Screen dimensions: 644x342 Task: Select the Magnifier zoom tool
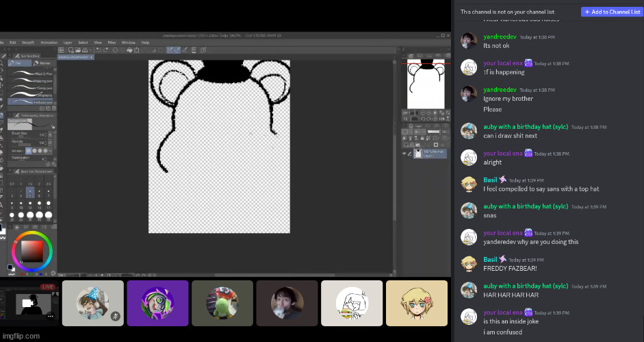[x=1, y=63]
